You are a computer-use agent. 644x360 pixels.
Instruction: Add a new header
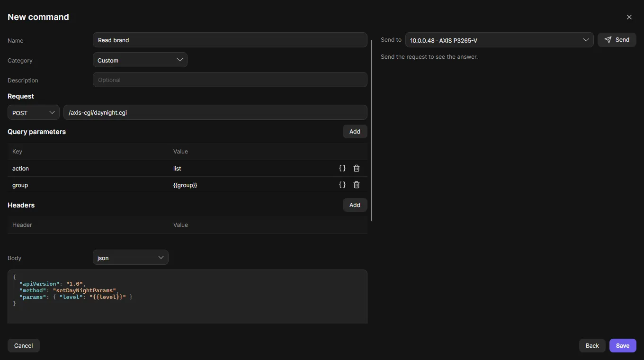355,205
